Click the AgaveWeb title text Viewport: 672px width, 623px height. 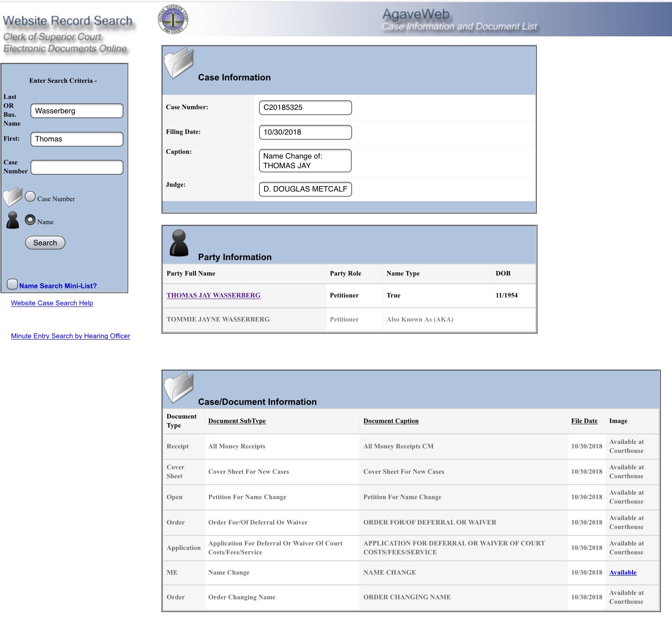click(416, 14)
